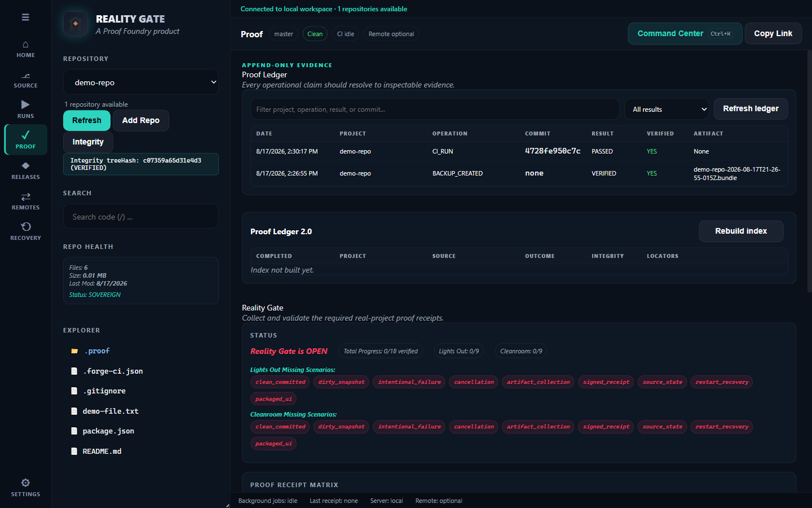Open package.json in explorer
Viewport: 812px width, 508px height.
(108, 431)
